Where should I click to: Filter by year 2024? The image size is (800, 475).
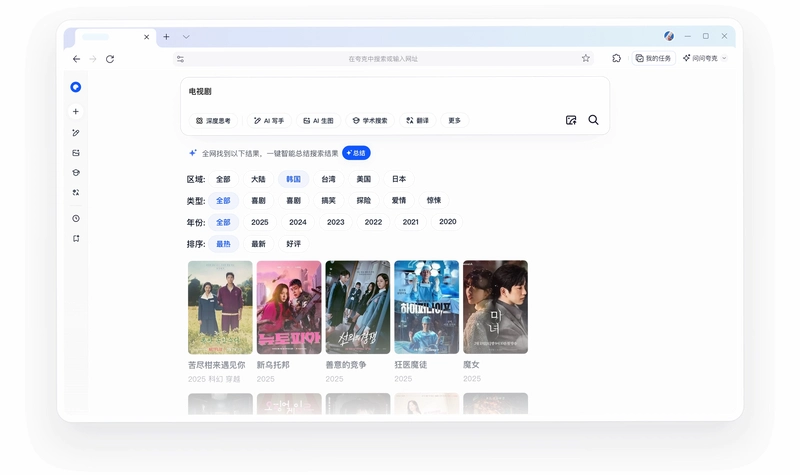(298, 222)
